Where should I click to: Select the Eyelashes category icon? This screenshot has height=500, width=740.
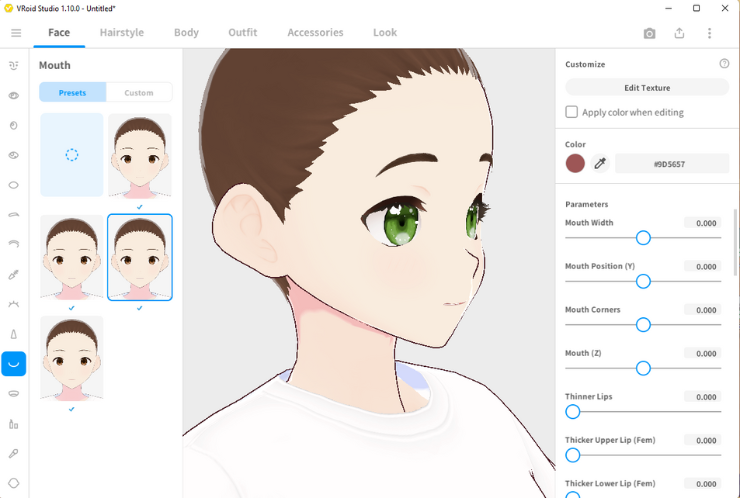[x=14, y=304]
